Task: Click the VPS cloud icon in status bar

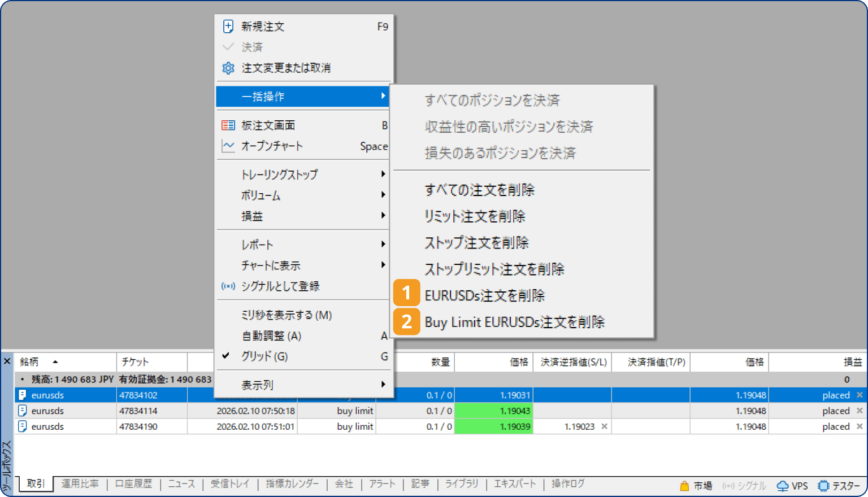Action: [x=783, y=486]
